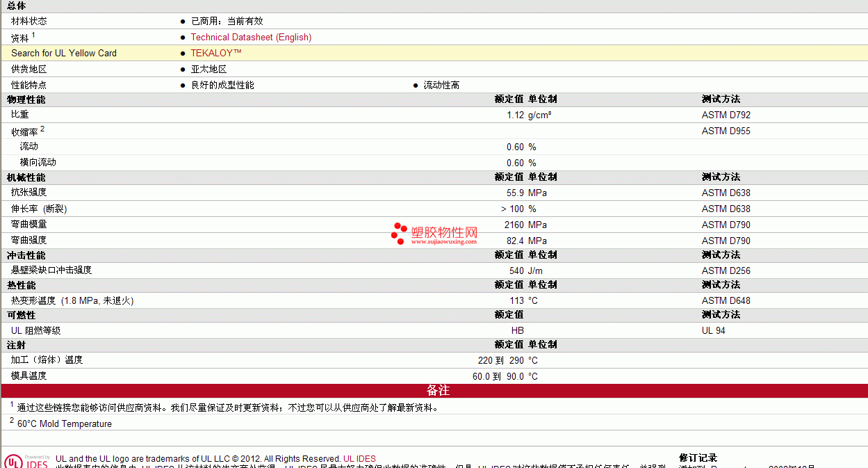The width and height of the screenshot is (868, 468).
Task: Select the ASTM D792 test method
Action: 726,115
